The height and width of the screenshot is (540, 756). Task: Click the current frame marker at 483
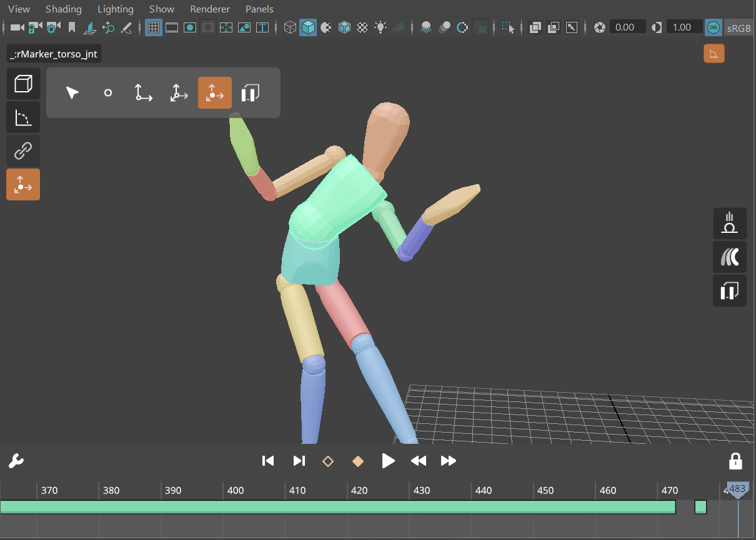[738, 489]
